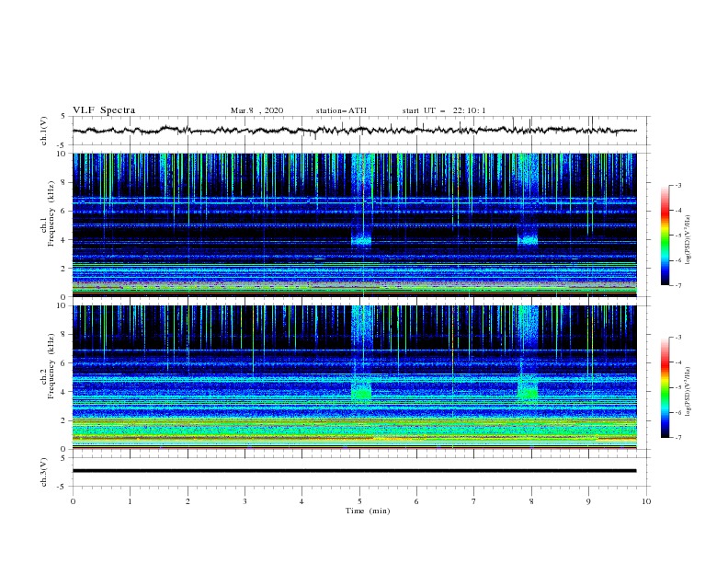This screenshot has height=563, width=728.
Task: Click the ch.1 PSD color bar
Action: click(665, 235)
